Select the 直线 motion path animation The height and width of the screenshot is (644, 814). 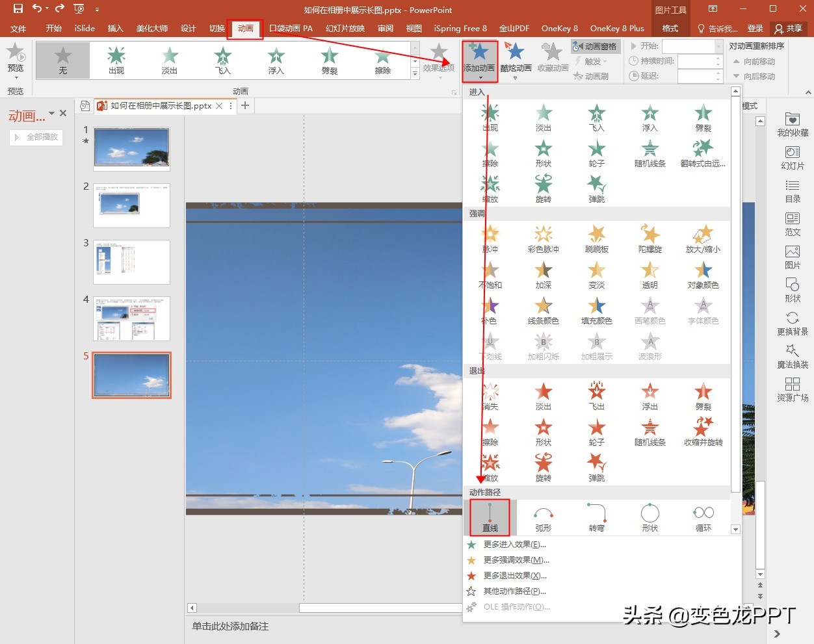490,517
